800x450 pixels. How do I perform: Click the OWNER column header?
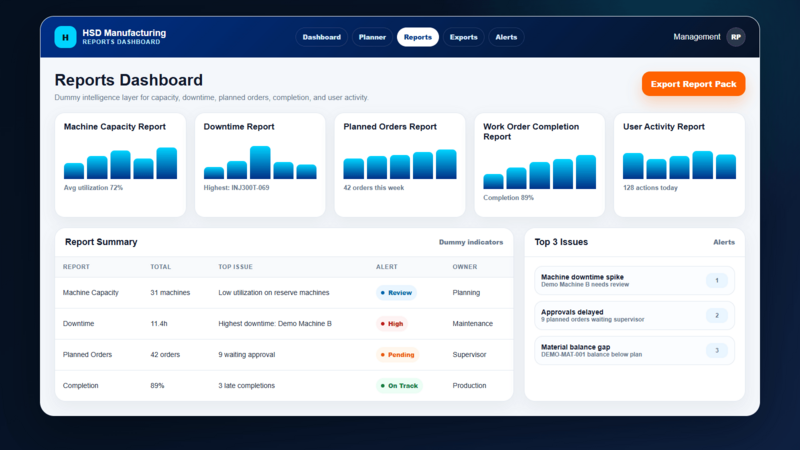[x=465, y=267]
